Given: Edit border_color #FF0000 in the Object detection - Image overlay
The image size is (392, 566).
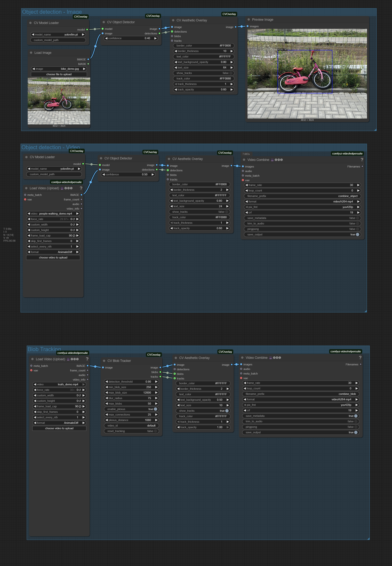Looking at the screenshot, I should 204,45.
